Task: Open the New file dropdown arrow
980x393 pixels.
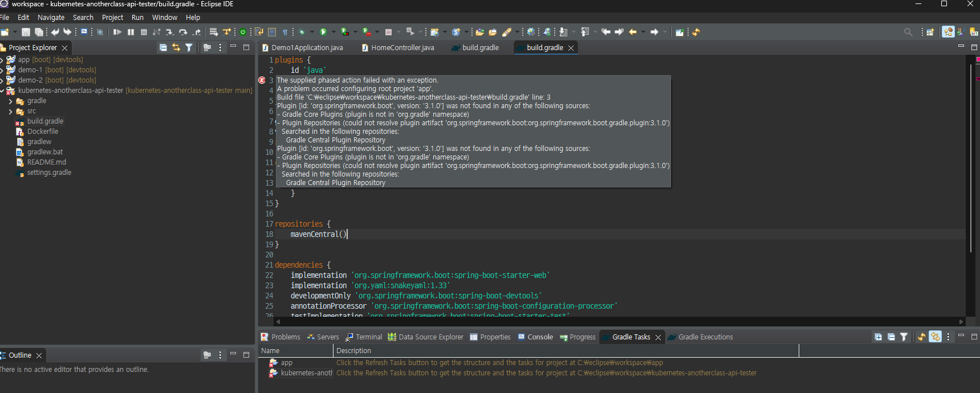Action: coord(15,32)
